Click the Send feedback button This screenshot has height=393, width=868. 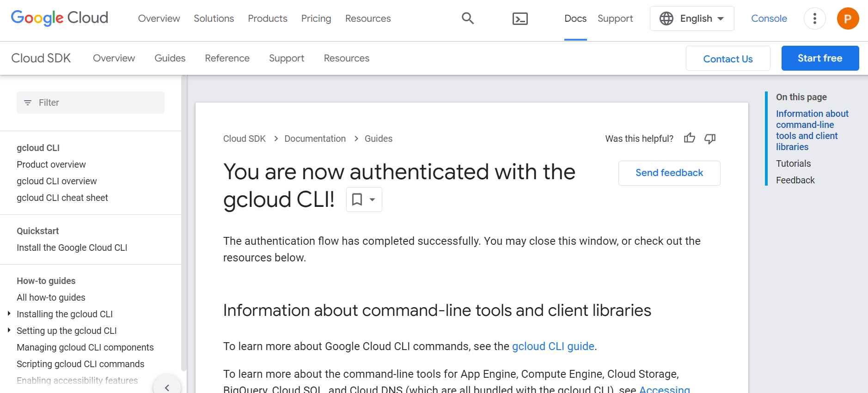click(x=669, y=173)
